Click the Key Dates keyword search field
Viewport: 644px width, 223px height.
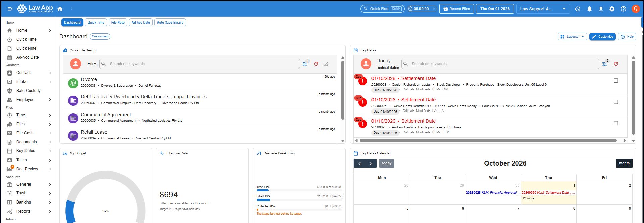[500, 64]
